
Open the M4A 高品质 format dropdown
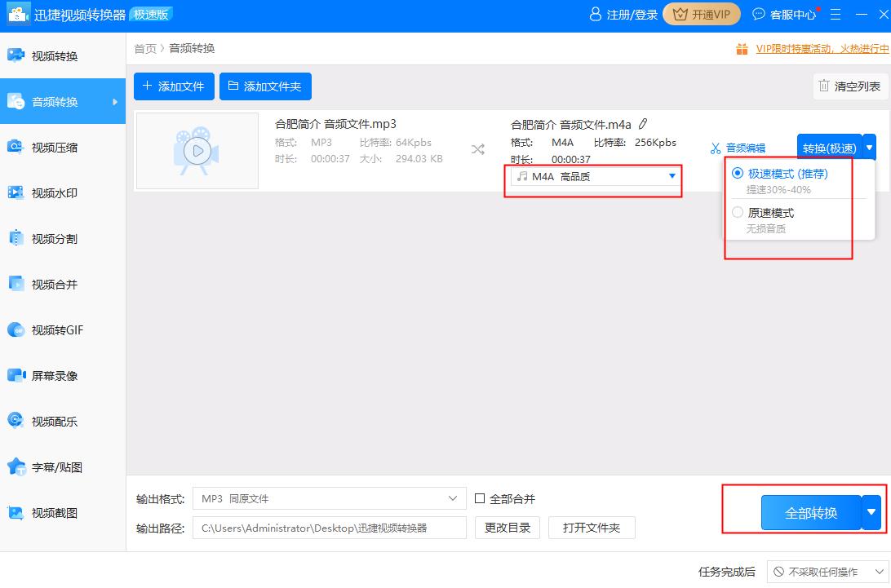pos(593,175)
